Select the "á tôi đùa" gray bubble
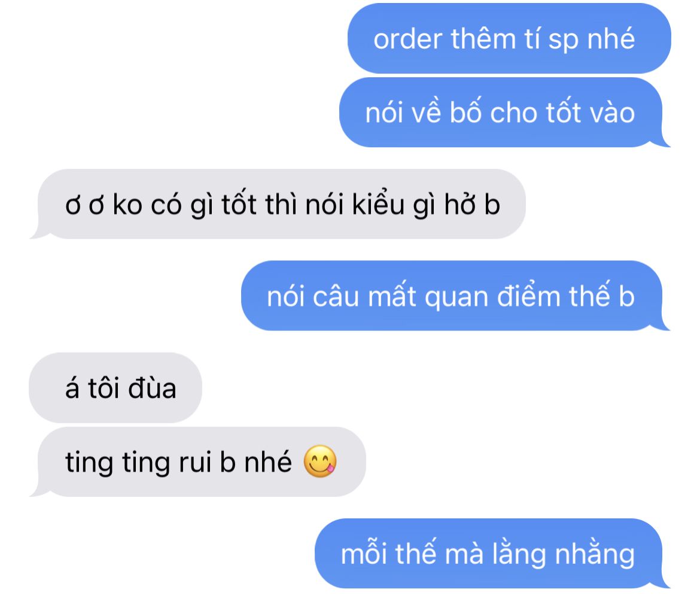Image resolution: width=700 pixels, height=598 pixels. [x=115, y=388]
